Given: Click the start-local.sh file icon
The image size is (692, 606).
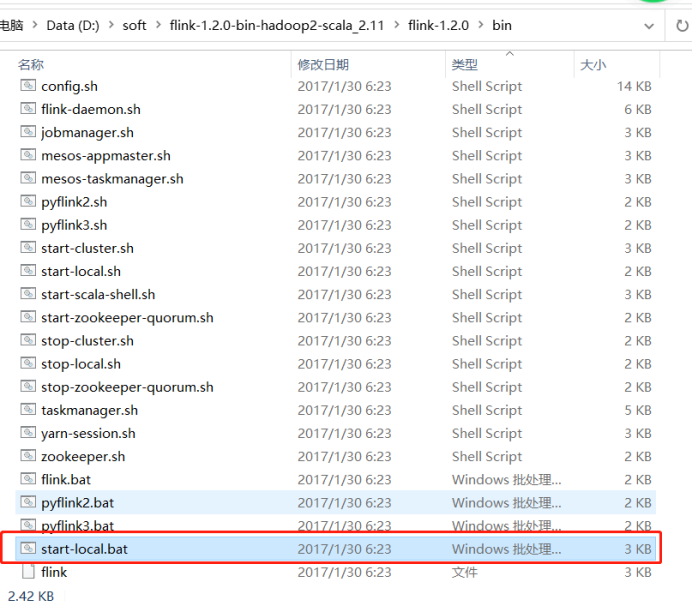Looking at the screenshot, I should pyautogui.click(x=28, y=271).
